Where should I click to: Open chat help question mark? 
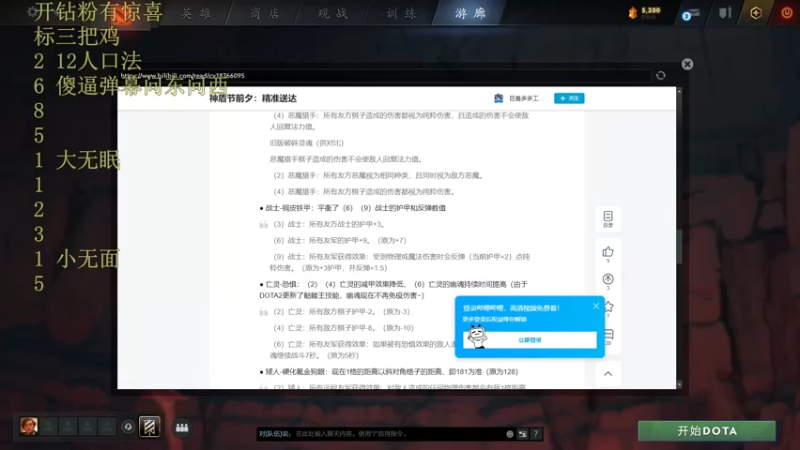point(535,434)
